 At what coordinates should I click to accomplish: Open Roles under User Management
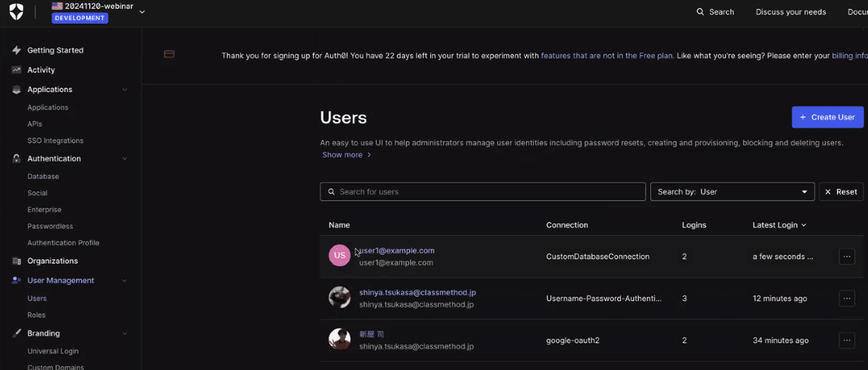[x=36, y=315]
